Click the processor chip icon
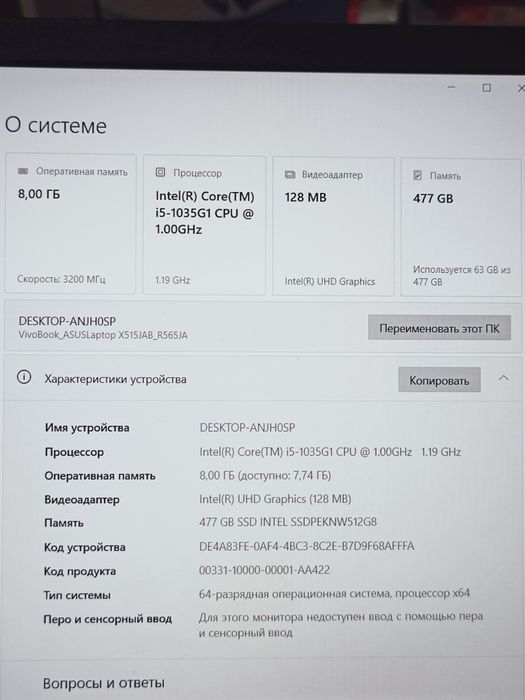 [160, 172]
